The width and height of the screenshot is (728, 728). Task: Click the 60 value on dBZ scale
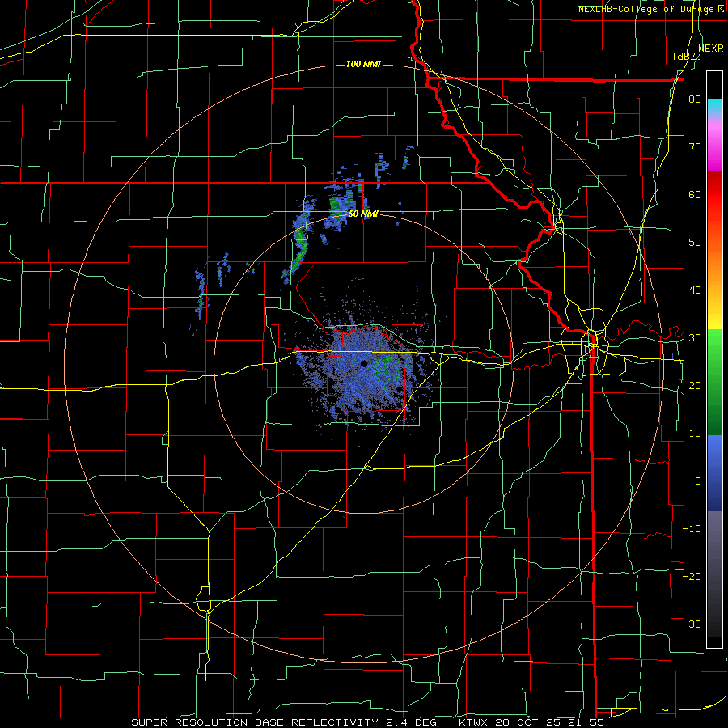click(x=695, y=194)
